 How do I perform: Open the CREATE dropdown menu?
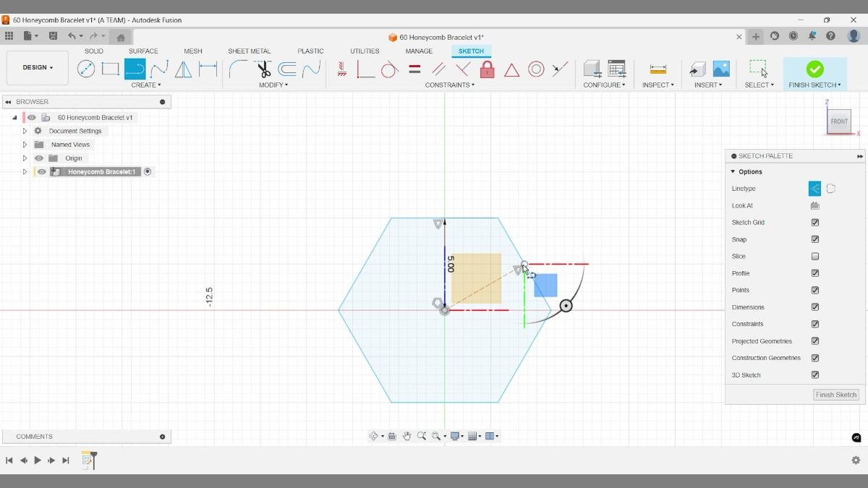[146, 85]
